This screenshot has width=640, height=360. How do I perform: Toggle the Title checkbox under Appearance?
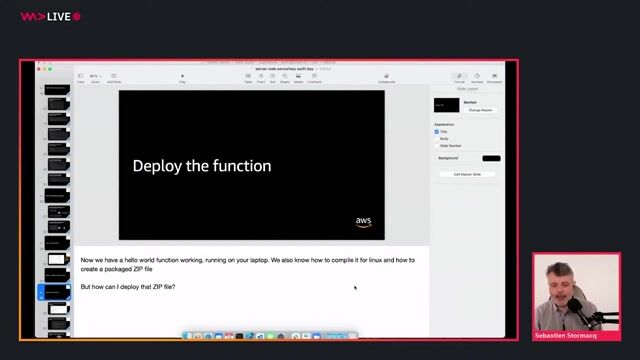[437, 132]
